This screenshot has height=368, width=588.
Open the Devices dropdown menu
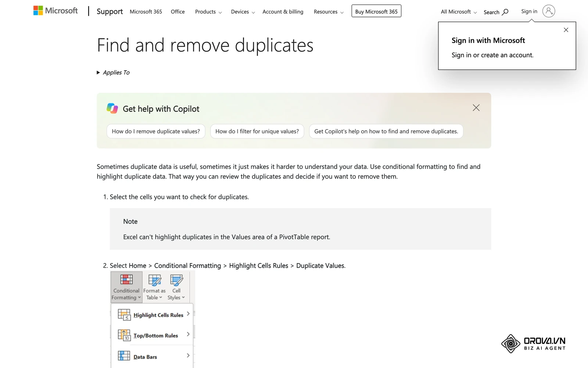(x=243, y=12)
